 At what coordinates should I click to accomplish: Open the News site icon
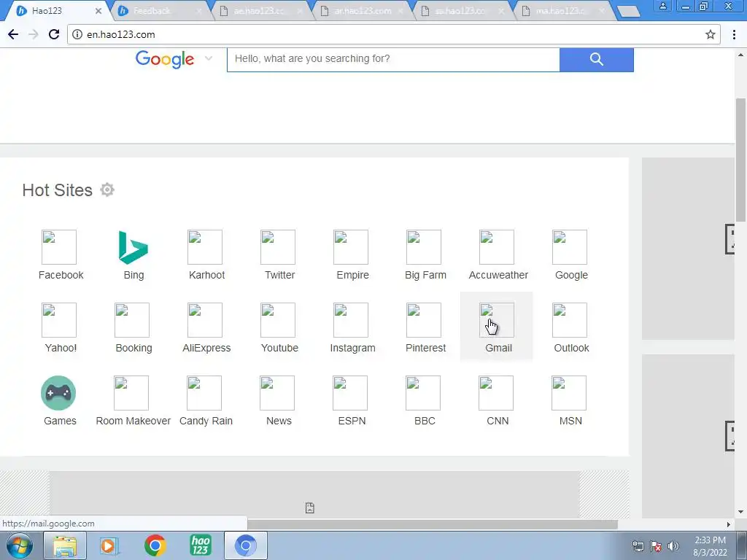coord(276,393)
